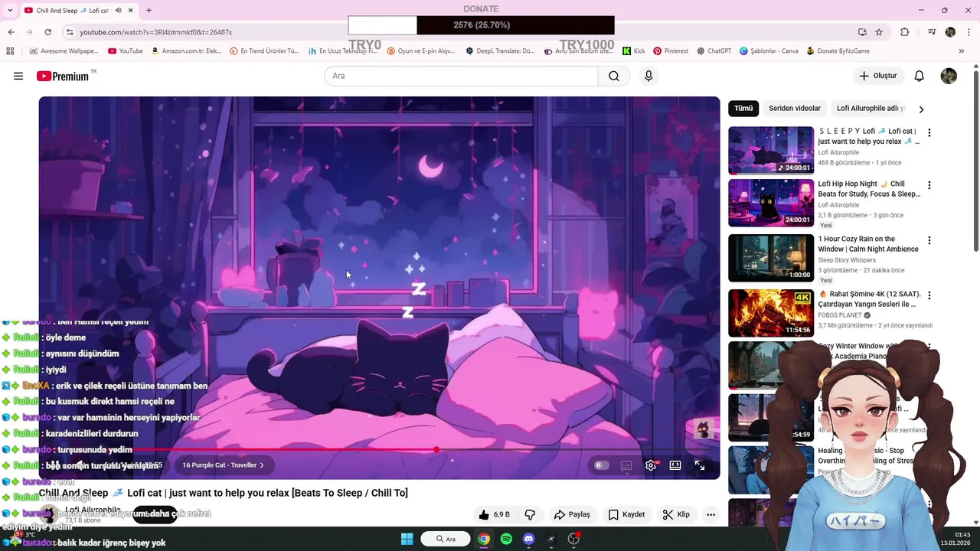
Task: Go back in the browser
Action: 11,32
